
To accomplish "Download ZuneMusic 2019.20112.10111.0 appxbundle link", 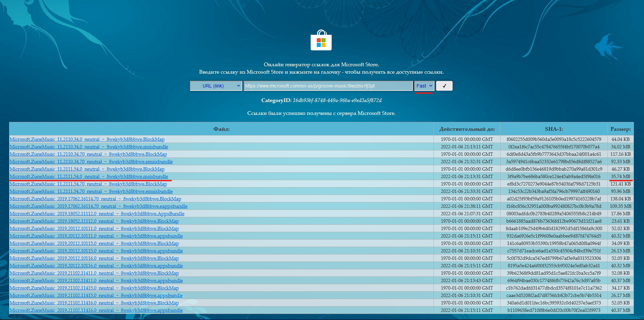I will tap(96, 236).
